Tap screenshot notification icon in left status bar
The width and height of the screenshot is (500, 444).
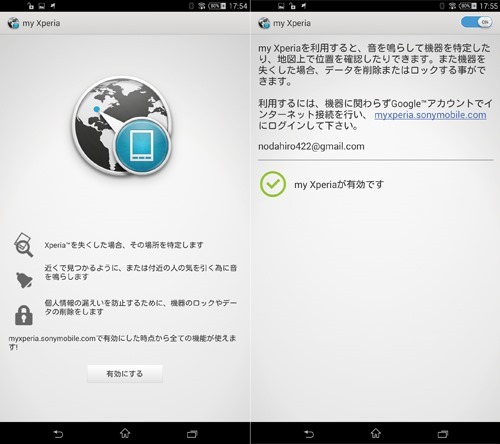[42, 6]
